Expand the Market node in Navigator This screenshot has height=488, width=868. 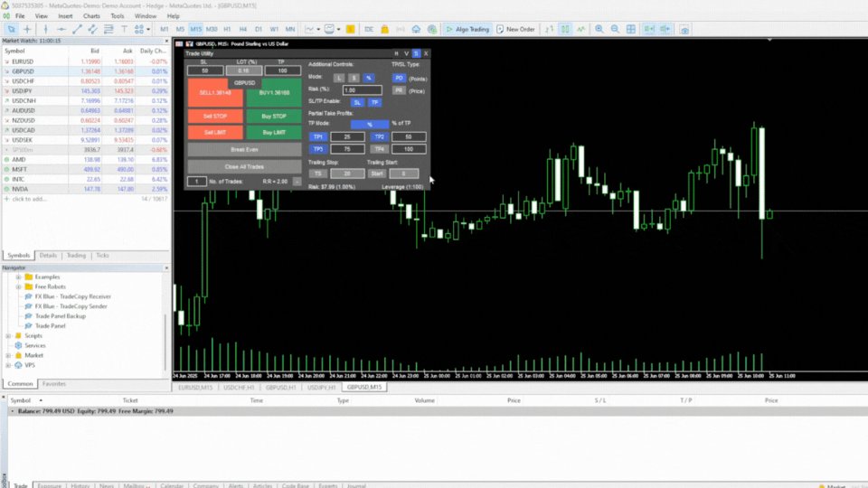pyautogui.click(x=8, y=355)
